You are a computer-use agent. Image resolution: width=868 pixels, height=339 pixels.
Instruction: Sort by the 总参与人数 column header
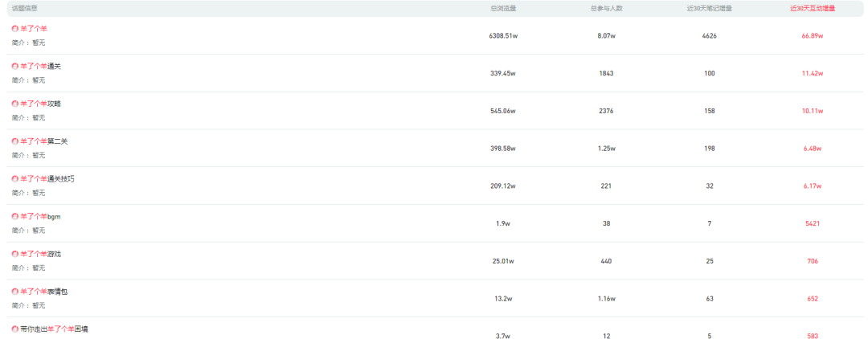click(x=606, y=8)
